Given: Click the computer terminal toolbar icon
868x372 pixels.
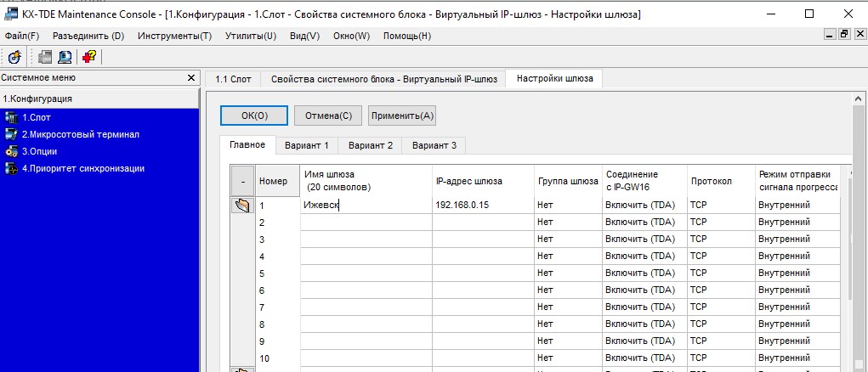Looking at the screenshot, I should click(x=65, y=56).
